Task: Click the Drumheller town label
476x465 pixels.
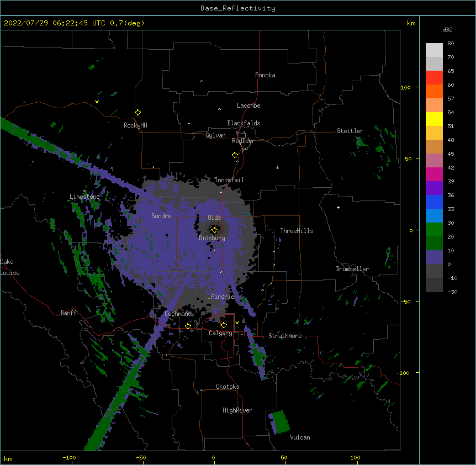Action: (x=352, y=269)
